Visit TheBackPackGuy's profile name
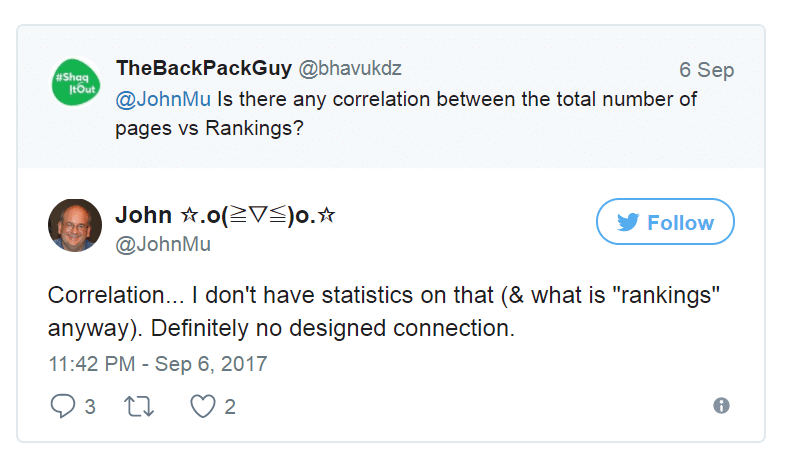Image resolution: width=787 pixels, height=466 pixels. tap(204, 68)
